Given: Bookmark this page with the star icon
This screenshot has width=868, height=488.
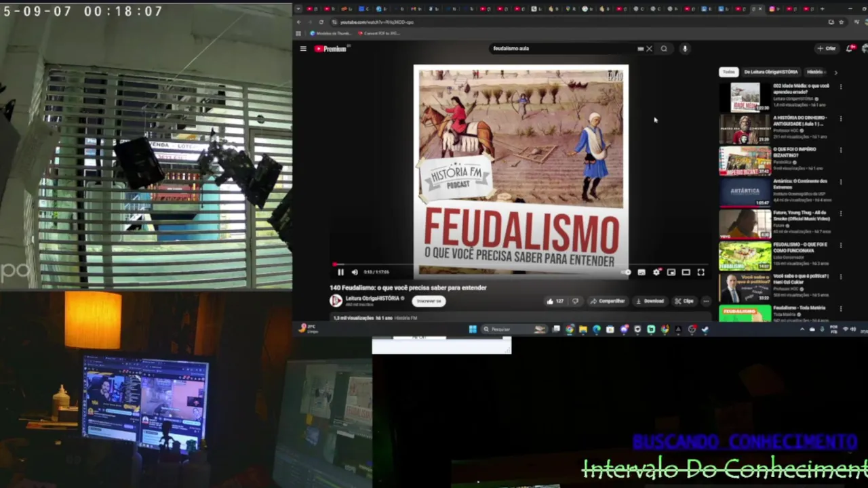Looking at the screenshot, I should pyautogui.click(x=842, y=22).
